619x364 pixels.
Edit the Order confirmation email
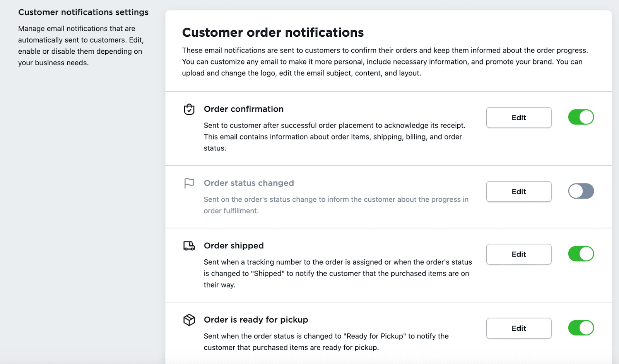(x=518, y=117)
